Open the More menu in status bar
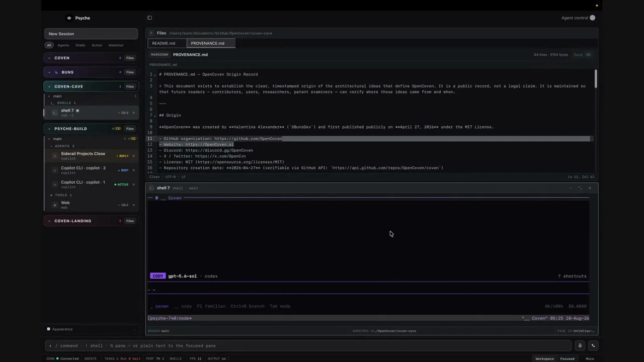The image size is (644, 362). (590, 359)
